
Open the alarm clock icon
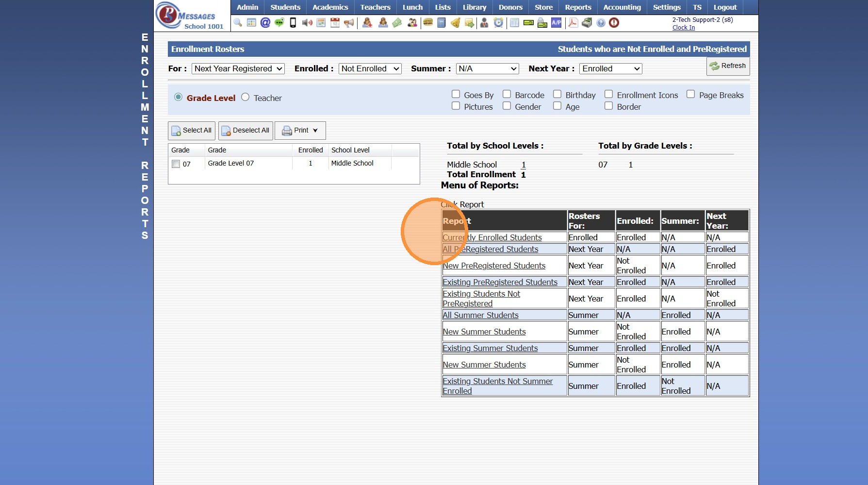tap(498, 23)
